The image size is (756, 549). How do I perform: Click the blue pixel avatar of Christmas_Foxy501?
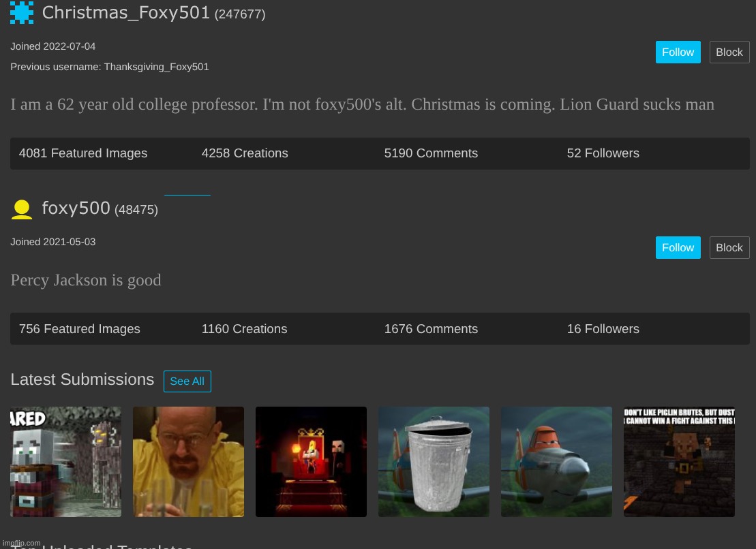(22, 13)
